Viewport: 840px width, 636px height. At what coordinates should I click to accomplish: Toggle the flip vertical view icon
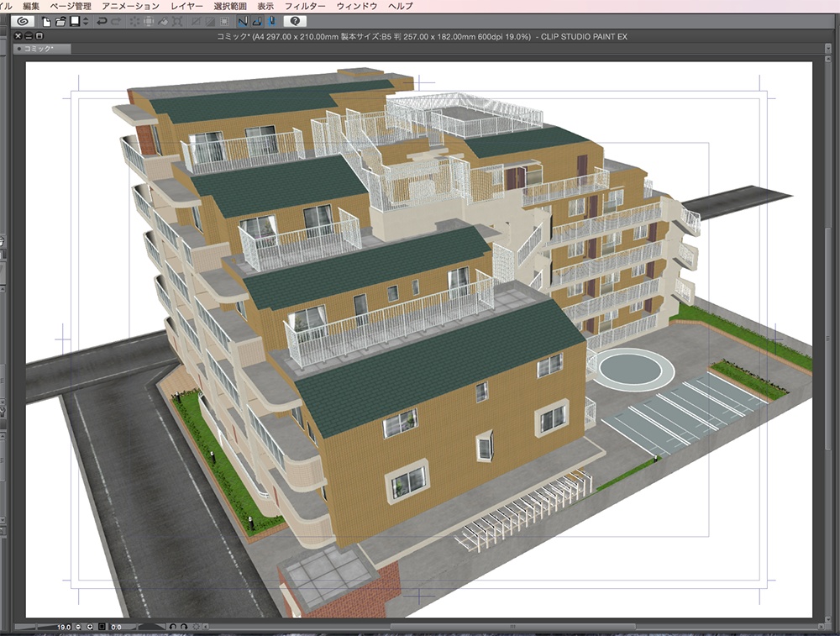[257, 22]
